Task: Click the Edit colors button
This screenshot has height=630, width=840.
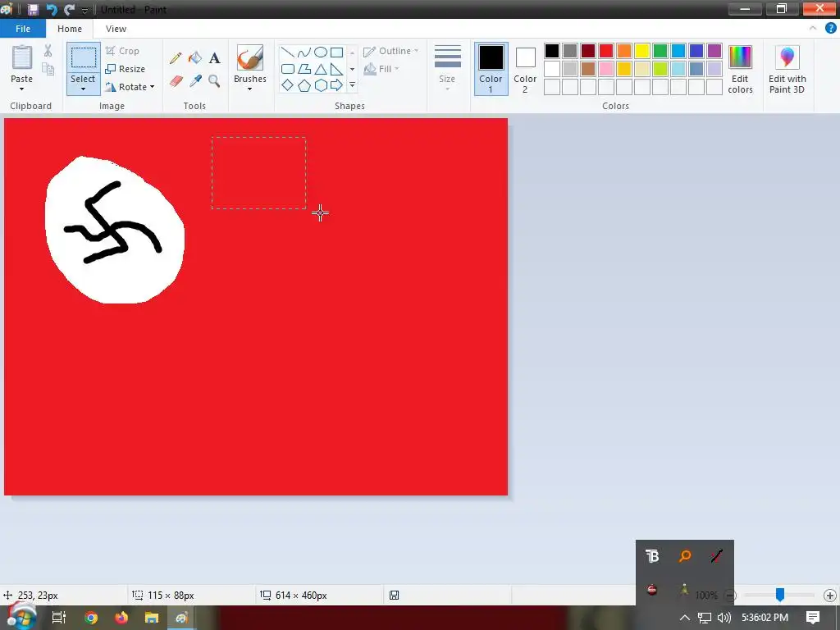Action: point(740,69)
